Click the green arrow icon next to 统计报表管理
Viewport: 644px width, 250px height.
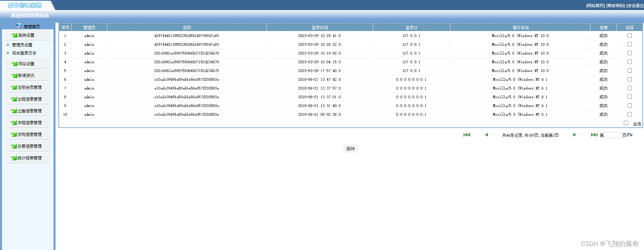14,158
